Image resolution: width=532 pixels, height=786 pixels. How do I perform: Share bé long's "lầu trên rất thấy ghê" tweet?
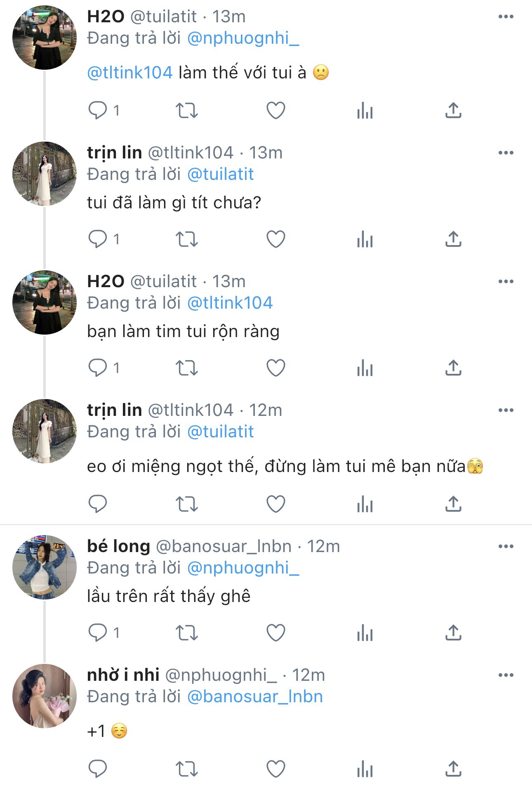[x=453, y=633]
